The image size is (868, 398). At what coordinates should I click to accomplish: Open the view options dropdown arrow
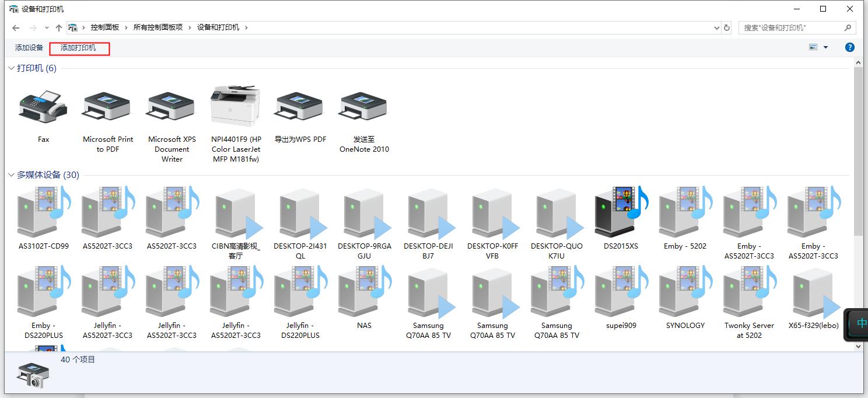[825, 47]
